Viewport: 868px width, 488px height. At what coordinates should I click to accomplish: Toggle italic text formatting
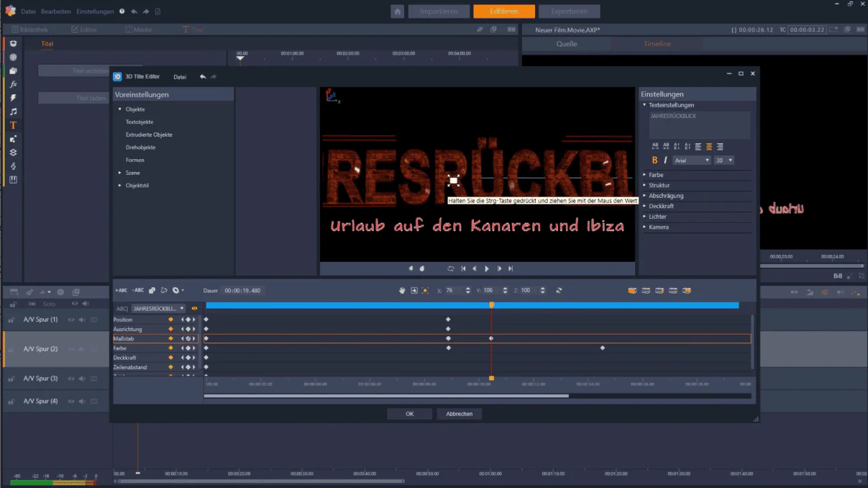point(665,161)
